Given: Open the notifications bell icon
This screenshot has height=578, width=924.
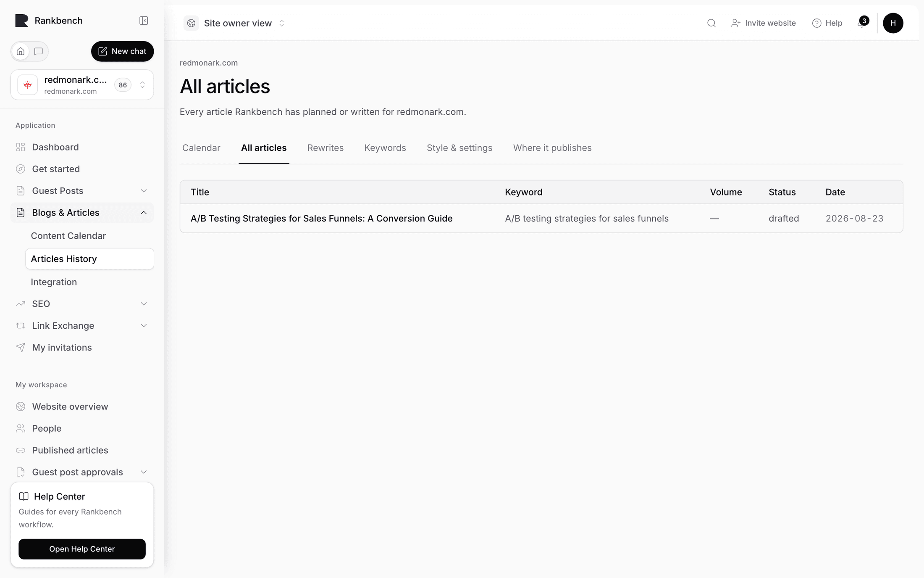Looking at the screenshot, I should [x=861, y=23].
